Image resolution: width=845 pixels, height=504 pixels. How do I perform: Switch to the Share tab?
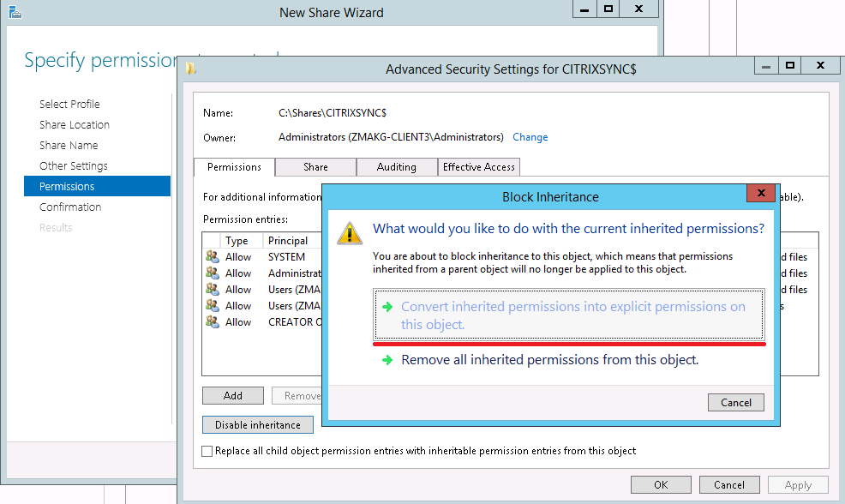click(x=315, y=167)
